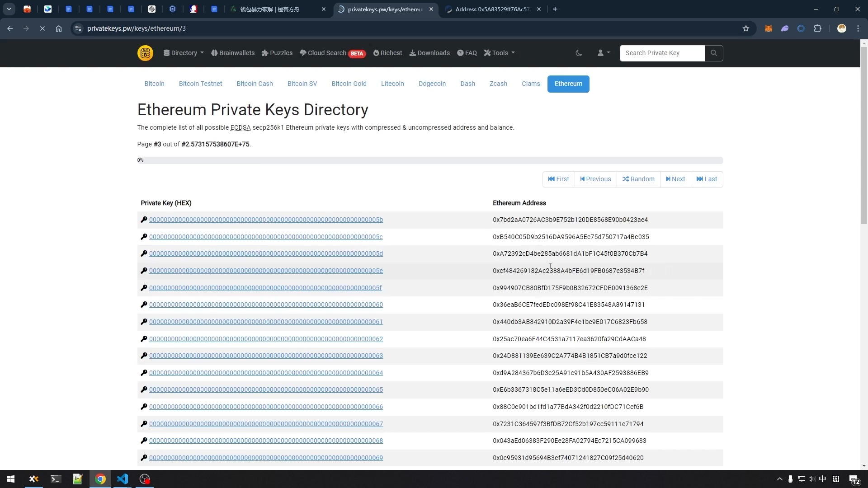Open the Extensions puzzle menu
The image size is (868, 488).
point(817,28)
